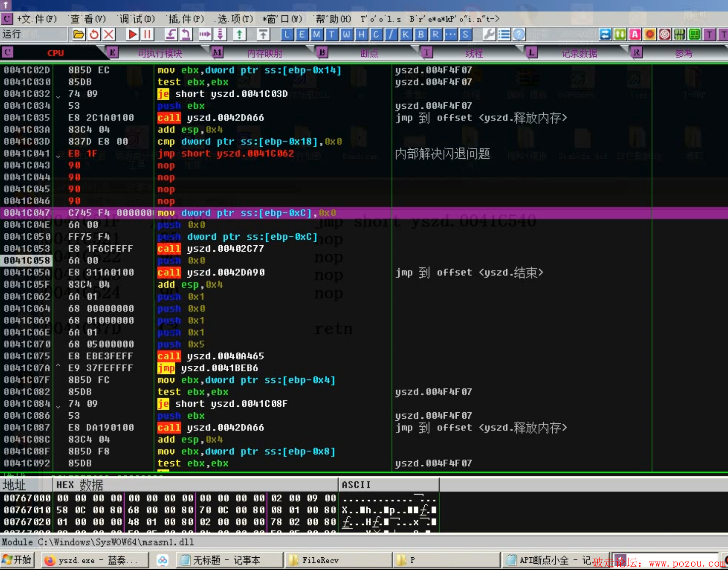The width and height of the screenshot is (728, 570).
Task: Select the highlighted line at 0041C047
Action: point(364,213)
